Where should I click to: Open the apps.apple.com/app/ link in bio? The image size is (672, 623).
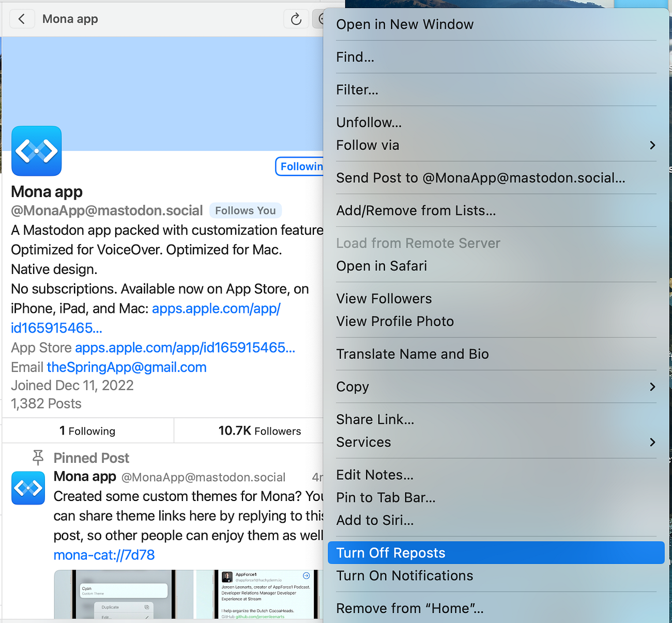(x=216, y=309)
